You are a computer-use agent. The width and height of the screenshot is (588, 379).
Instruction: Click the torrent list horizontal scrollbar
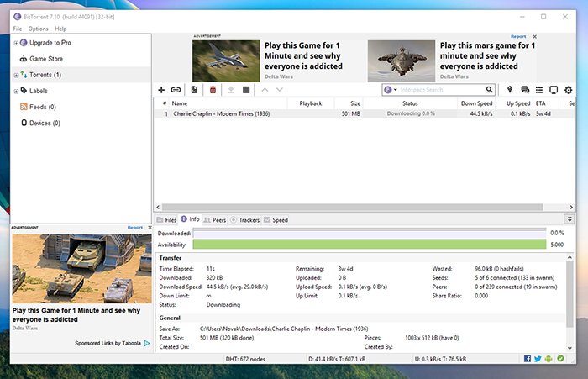(x=352, y=207)
